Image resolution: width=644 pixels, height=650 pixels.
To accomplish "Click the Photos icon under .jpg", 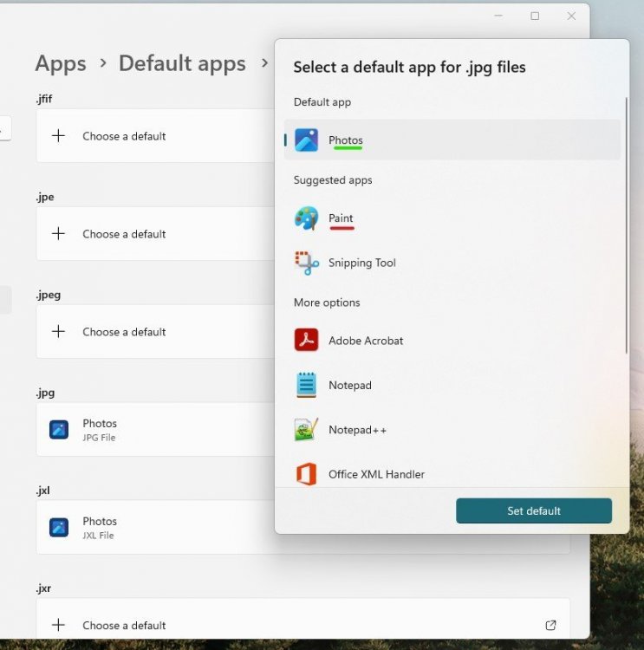I will click(59, 430).
